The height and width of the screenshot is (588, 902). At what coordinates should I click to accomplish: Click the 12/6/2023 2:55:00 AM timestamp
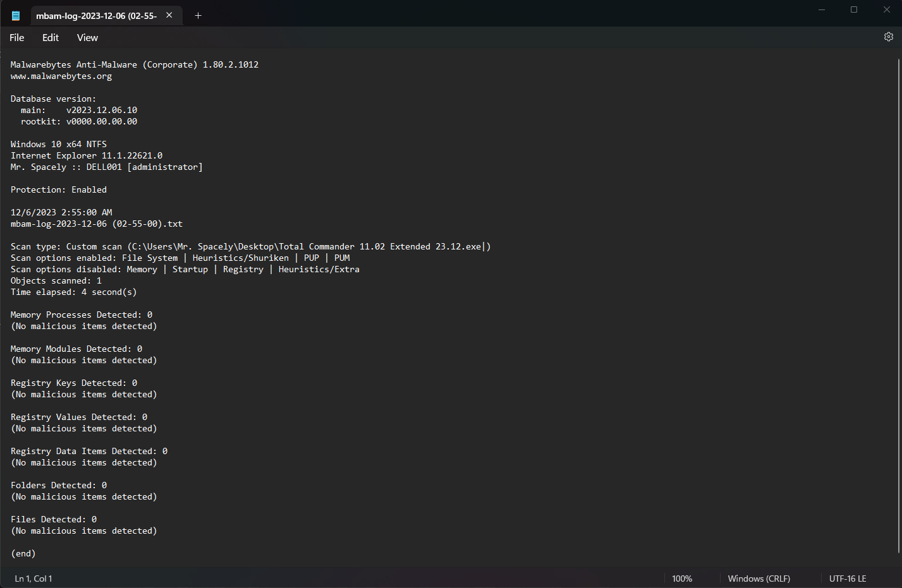(61, 212)
